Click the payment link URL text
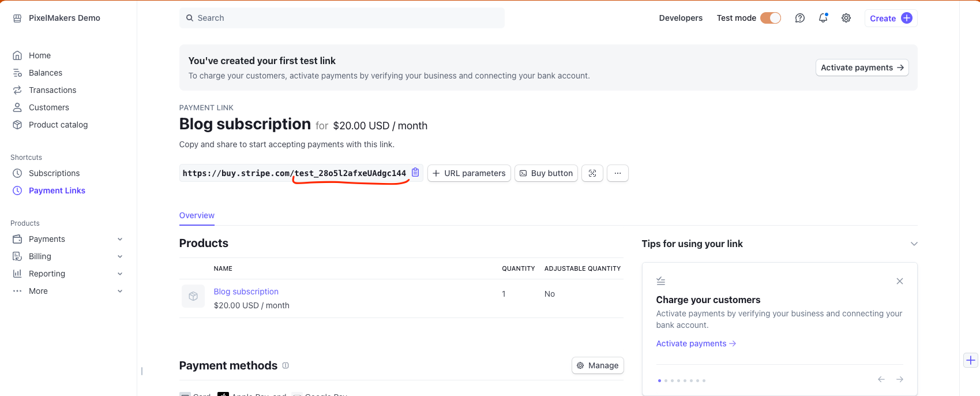Screen dimensions: 980x396 [294, 173]
